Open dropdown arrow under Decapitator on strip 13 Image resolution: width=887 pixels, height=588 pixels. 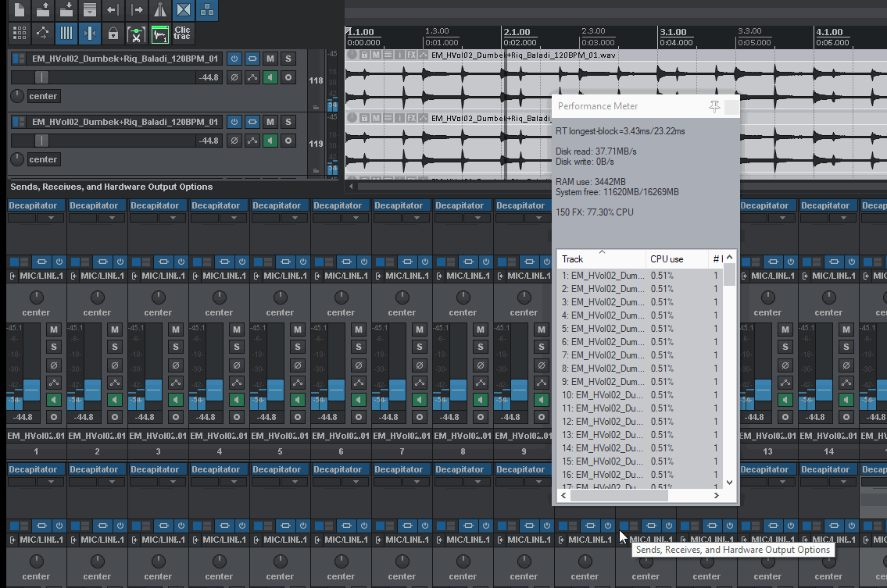[x=782, y=218]
